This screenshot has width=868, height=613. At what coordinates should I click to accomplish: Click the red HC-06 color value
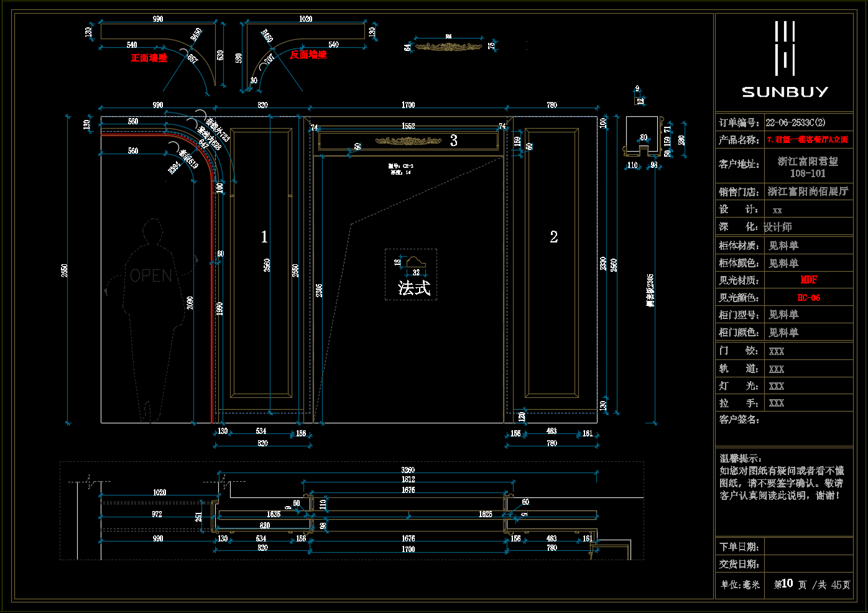(x=808, y=298)
